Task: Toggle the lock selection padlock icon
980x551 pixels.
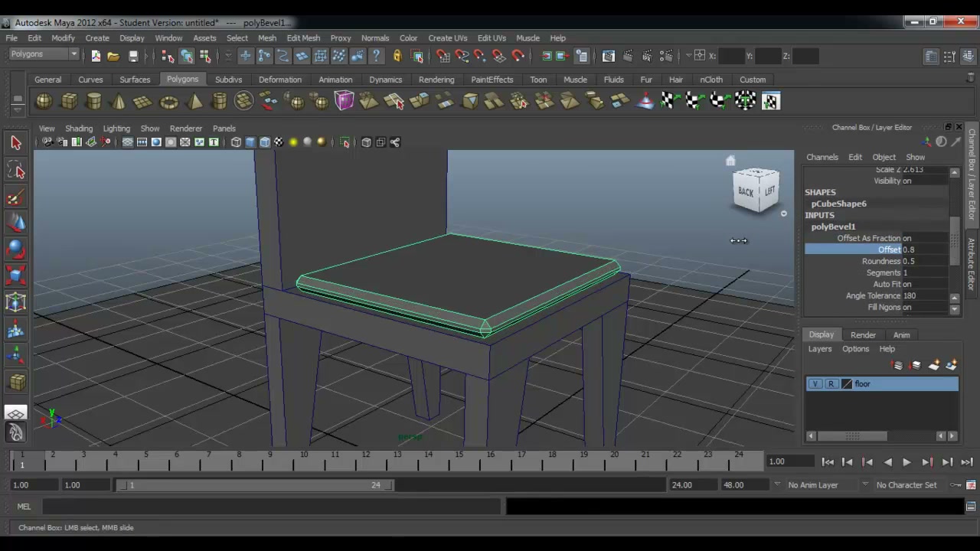Action: [x=397, y=56]
